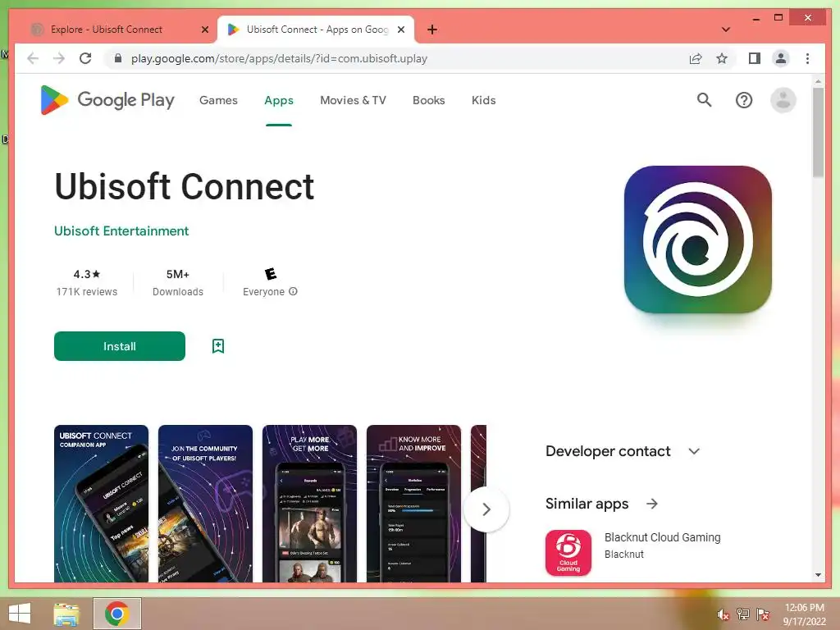Viewport: 840px width, 630px height.
Task: Open Chrome three-dot menu
Action: [807, 58]
